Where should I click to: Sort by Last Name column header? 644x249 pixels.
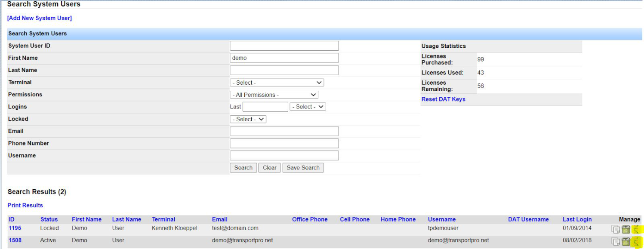tap(126, 219)
